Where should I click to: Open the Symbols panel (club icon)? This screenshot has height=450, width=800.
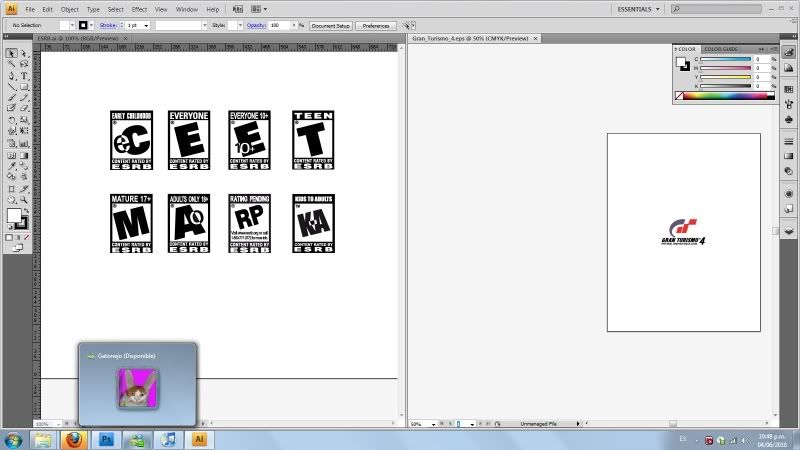789,119
